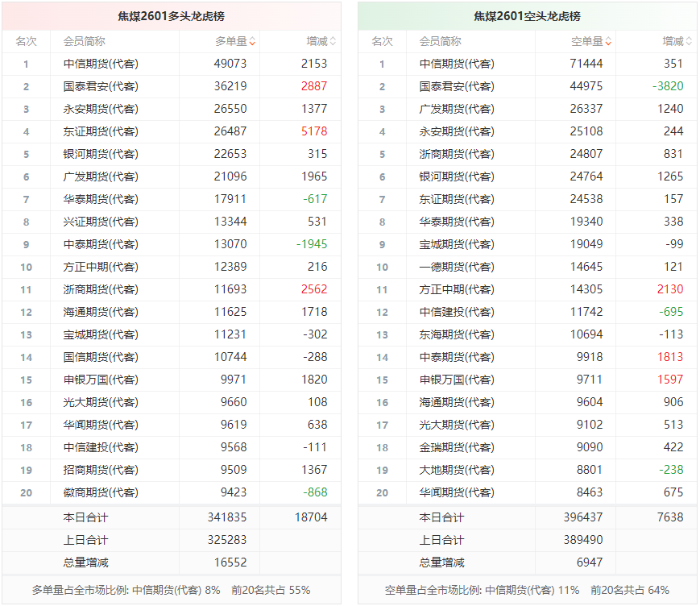Click green change value -695
This screenshot has height=606, width=700.
pos(671,312)
